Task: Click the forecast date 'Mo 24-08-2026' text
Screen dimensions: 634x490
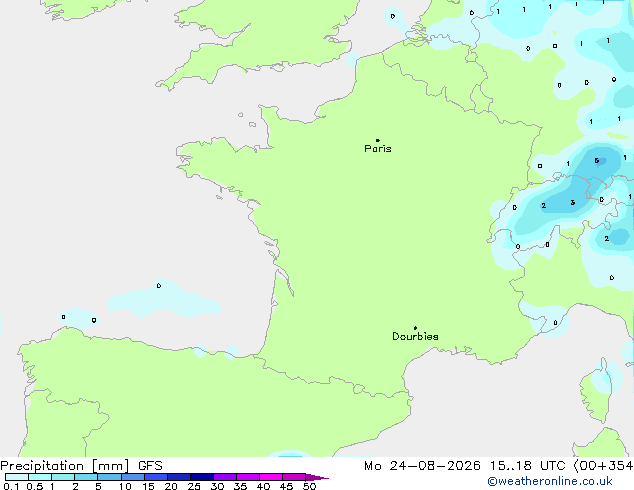Action: coord(422,466)
